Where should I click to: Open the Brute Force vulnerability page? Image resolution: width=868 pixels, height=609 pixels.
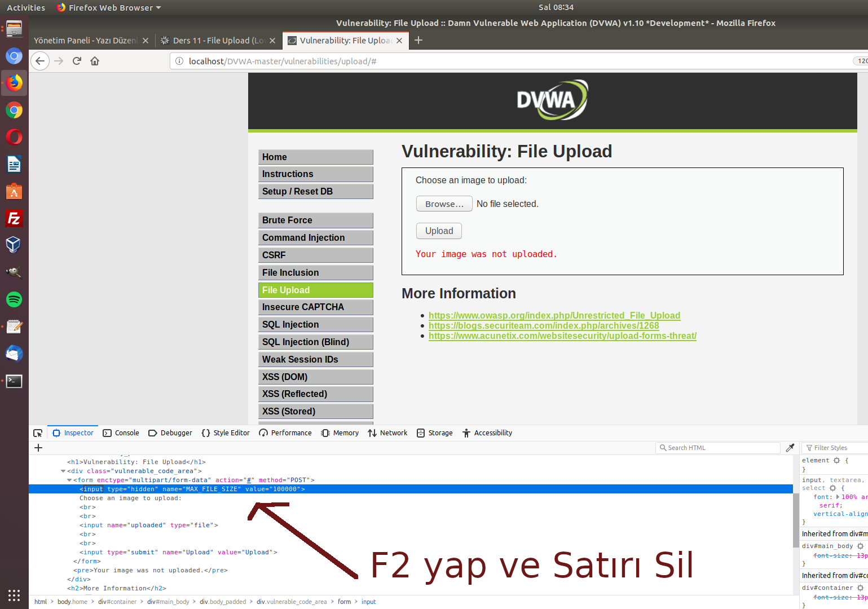click(316, 220)
